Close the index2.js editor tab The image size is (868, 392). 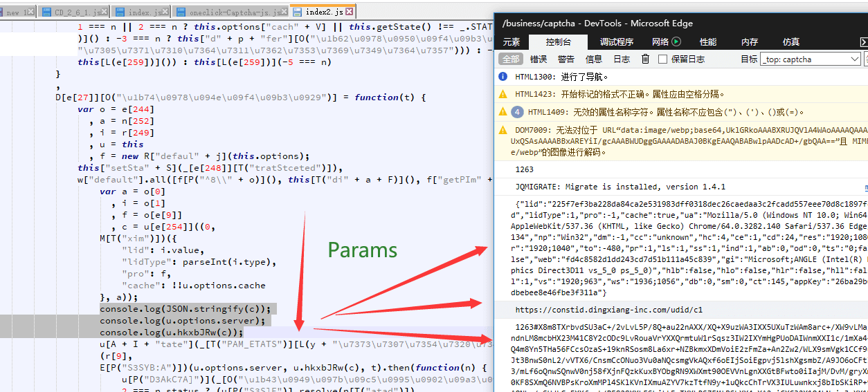pyautogui.click(x=350, y=12)
